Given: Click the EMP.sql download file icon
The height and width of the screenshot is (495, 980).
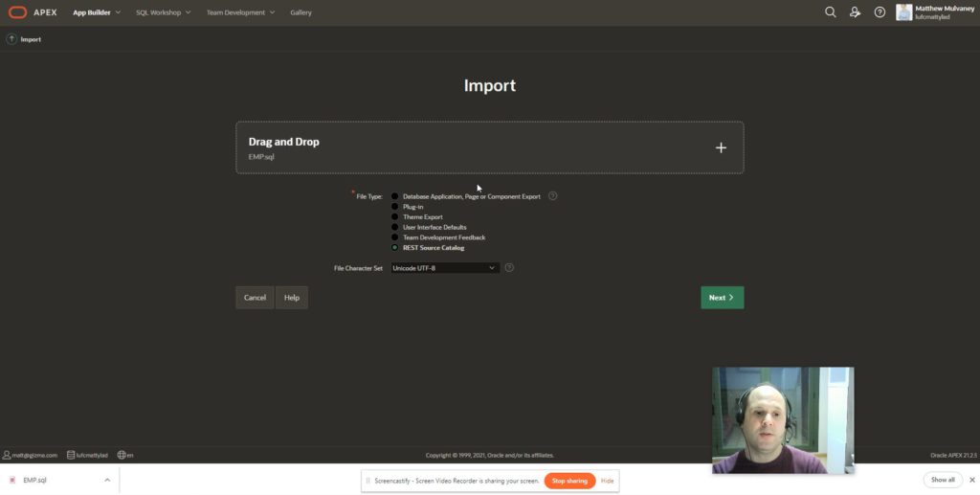Looking at the screenshot, I should [x=11, y=480].
